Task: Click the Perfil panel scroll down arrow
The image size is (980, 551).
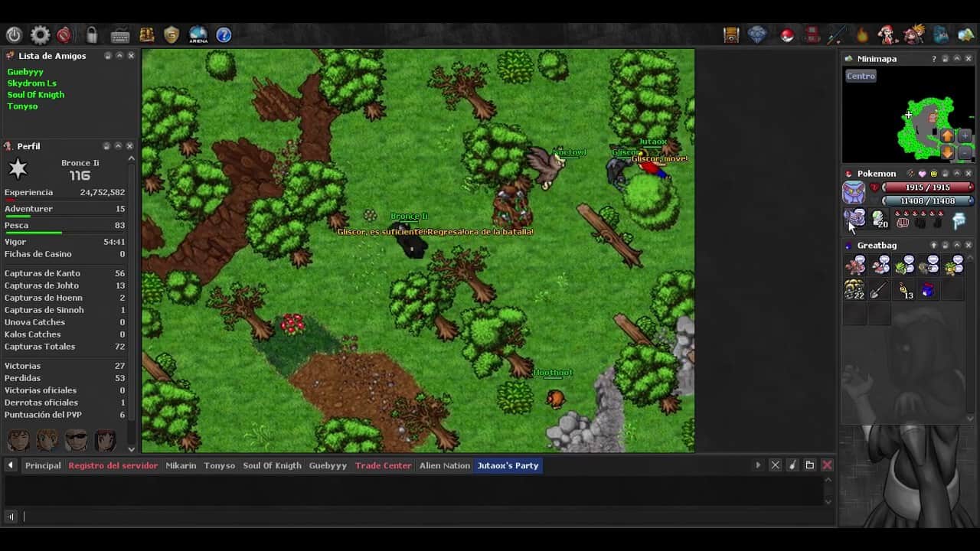Action: [x=131, y=449]
